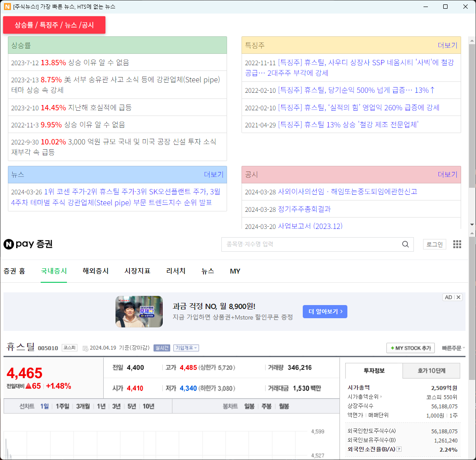Select the 3년 chart period
This screenshot has height=460, width=476.
coord(116,406)
